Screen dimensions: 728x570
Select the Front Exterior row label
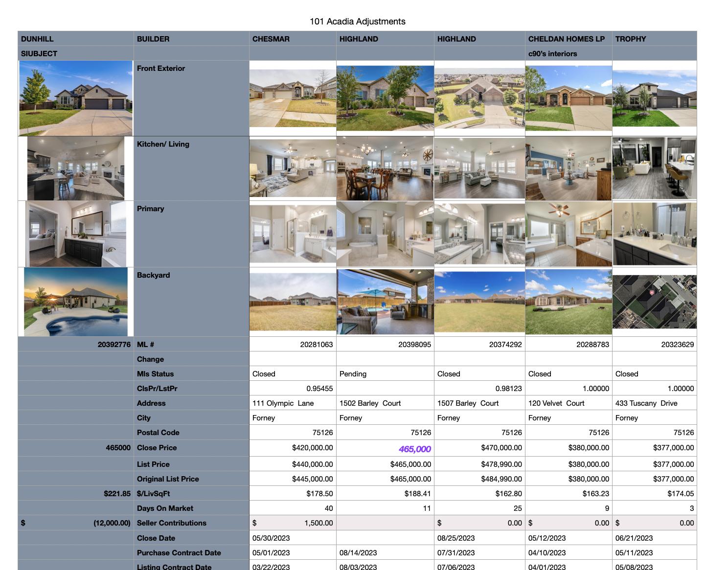[x=161, y=68]
